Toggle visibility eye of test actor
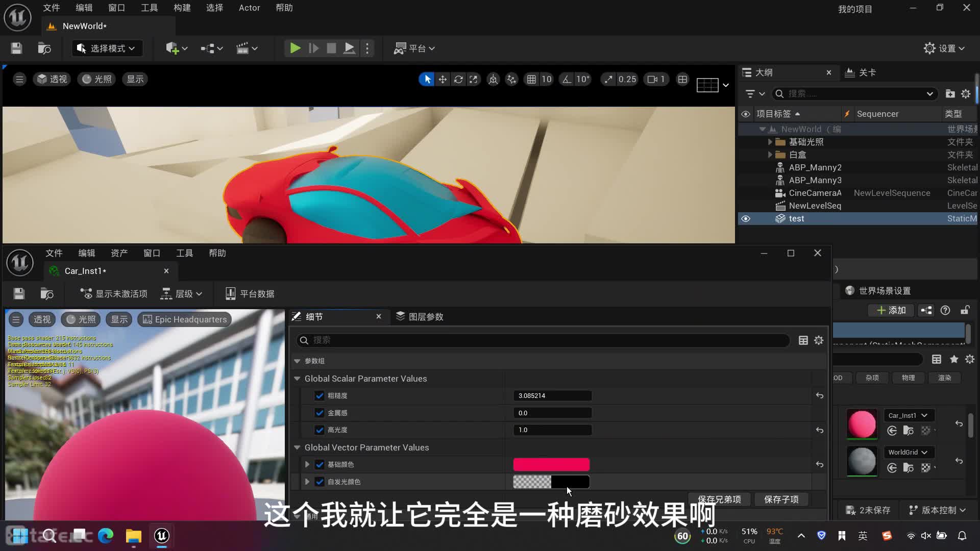980x551 pixels. click(746, 219)
